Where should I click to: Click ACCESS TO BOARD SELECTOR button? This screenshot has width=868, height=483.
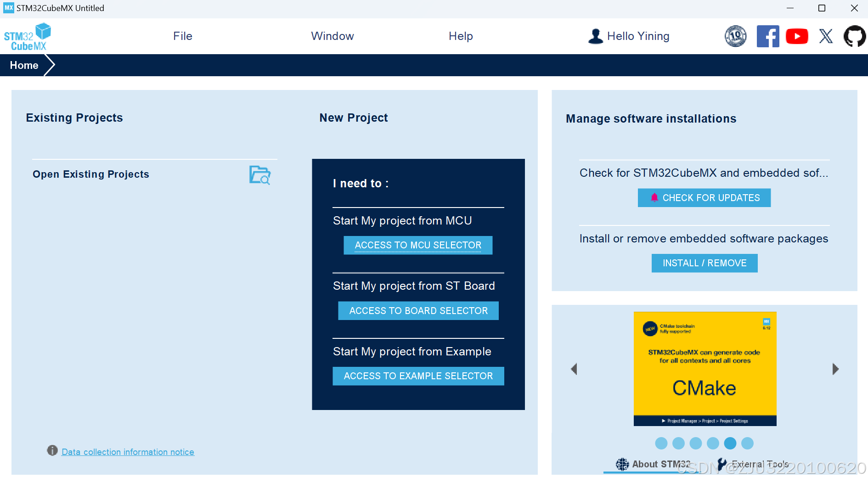[x=418, y=311]
